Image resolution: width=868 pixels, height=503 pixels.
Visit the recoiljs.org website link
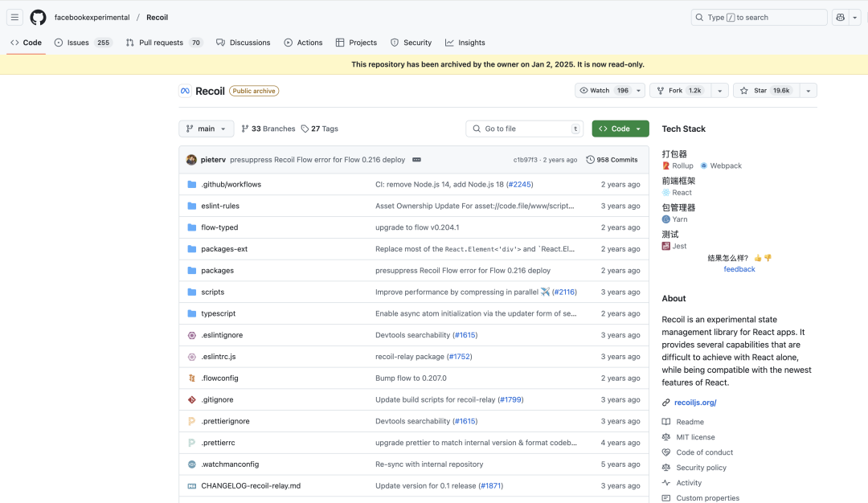[x=695, y=403]
